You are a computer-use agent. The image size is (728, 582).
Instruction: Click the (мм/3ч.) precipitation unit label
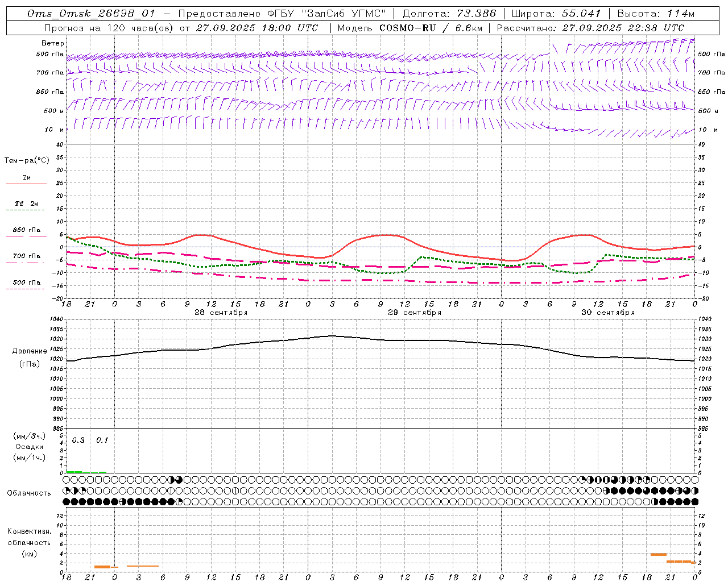click(x=30, y=436)
